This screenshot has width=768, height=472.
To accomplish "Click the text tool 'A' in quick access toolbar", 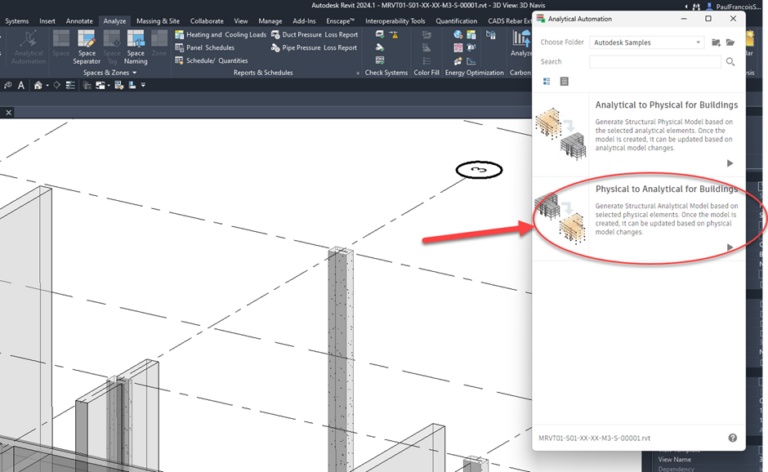I will tap(21, 85).
